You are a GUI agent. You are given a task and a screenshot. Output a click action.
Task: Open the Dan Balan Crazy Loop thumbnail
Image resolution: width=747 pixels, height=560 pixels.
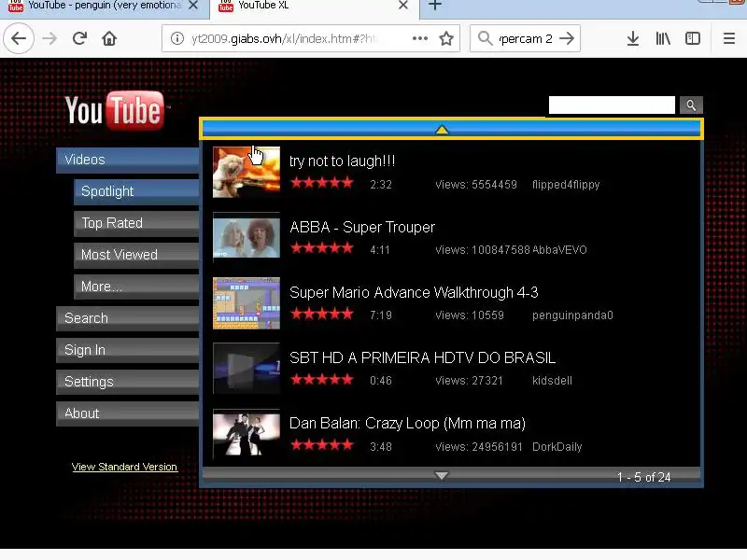click(247, 434)
